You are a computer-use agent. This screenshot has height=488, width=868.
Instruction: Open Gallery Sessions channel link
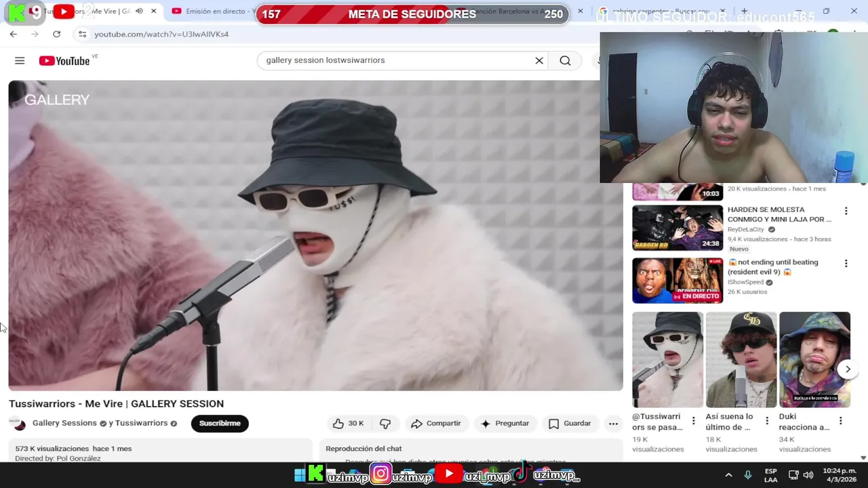[64, 423]
